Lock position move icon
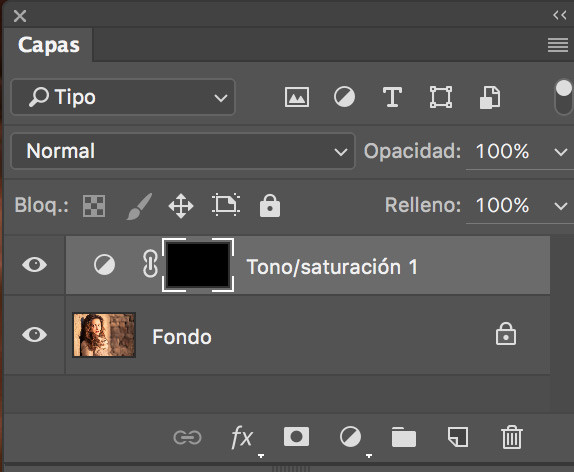 (181, 207)
